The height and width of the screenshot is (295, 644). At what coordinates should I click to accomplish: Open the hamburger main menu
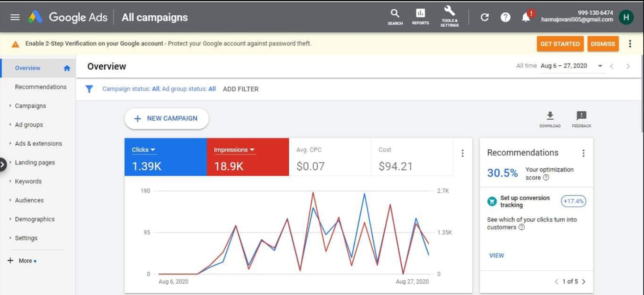click(x=15, y=17)
